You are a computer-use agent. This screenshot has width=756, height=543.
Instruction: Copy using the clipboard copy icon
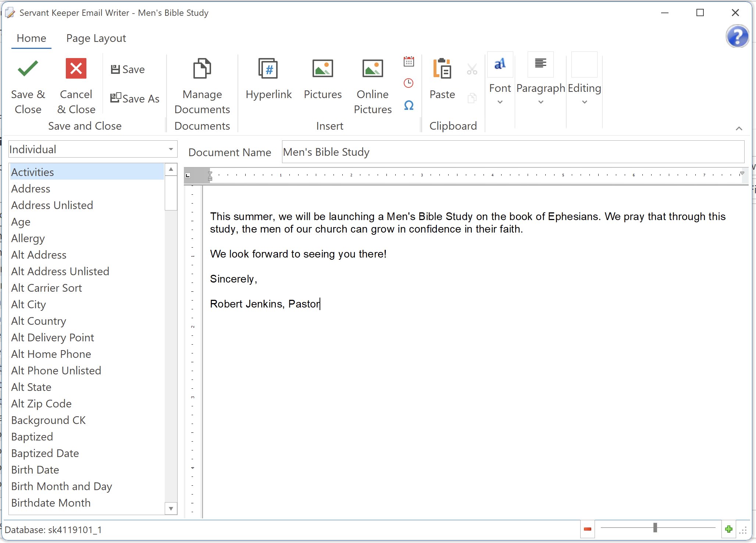(472, 98)
